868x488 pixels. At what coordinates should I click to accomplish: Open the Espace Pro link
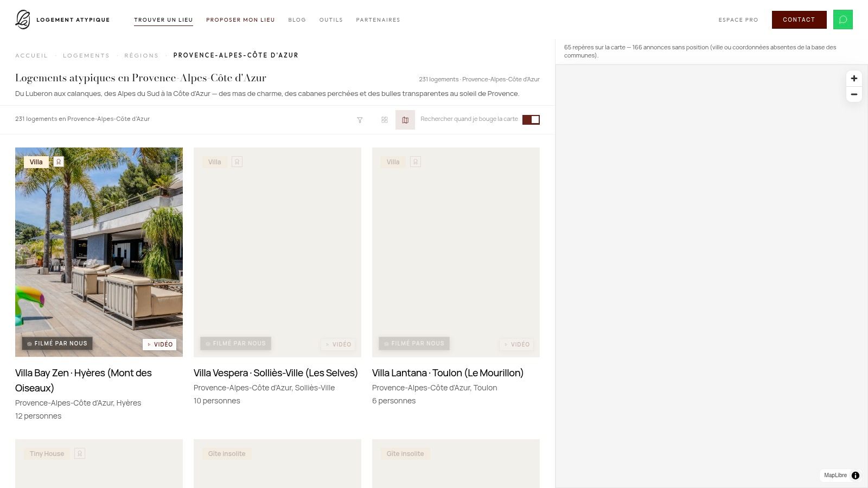[738, 20]
